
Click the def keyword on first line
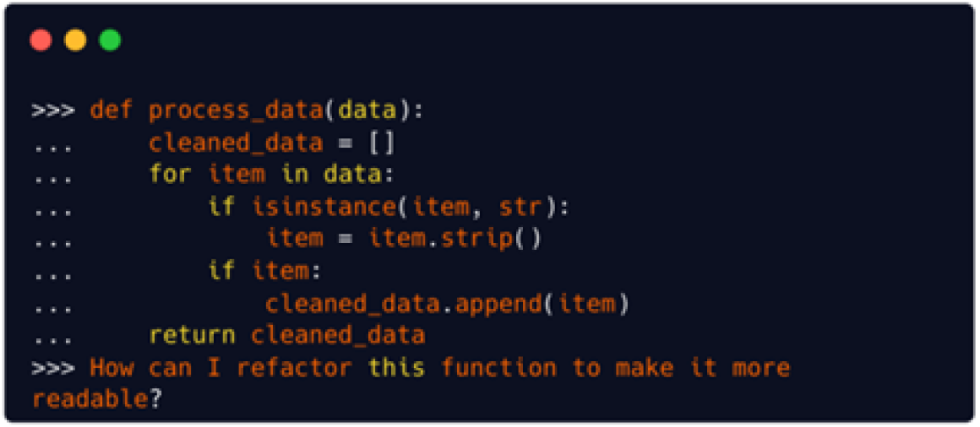tap(112, 111)
